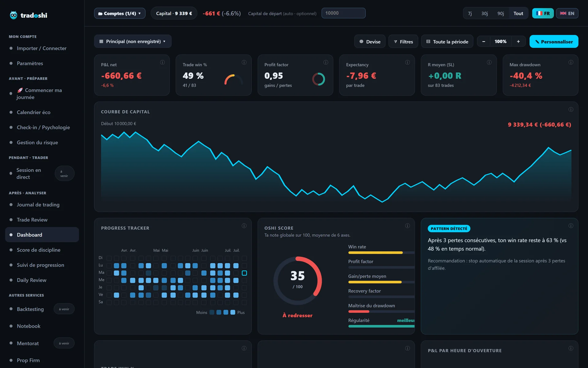Click the tradoshi owl logo icon
The height and width of the screenshot is (368, 588).
click(13, 15)
